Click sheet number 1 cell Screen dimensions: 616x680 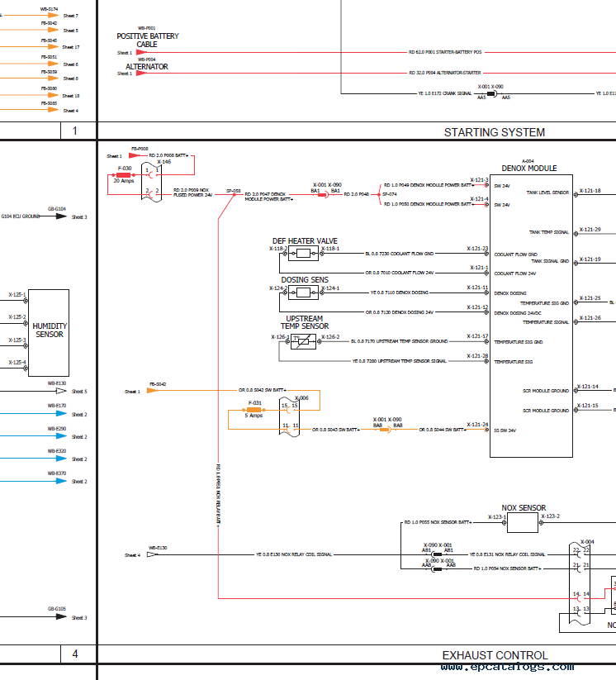pyautogui.click(x=74, y=131)
